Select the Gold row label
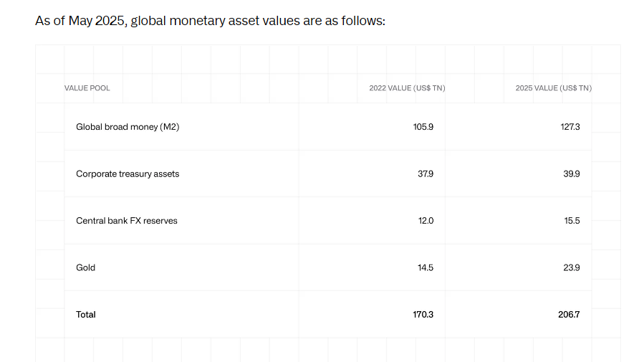This screenshot has height=362, width=644. [x=85, y=267]
